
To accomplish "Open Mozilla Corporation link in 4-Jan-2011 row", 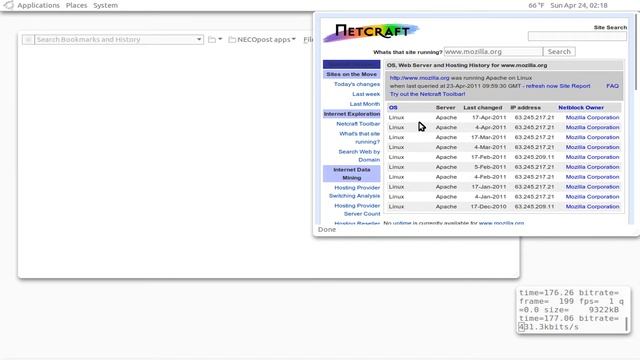I will (592, 197).
